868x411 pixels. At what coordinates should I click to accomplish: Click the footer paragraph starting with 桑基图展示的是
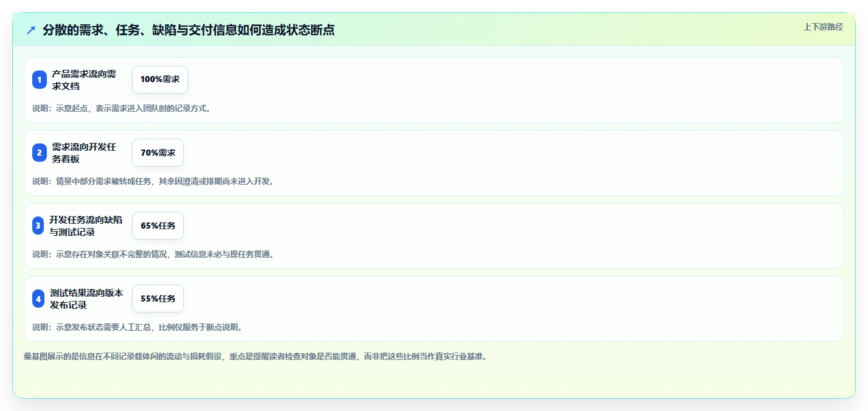tap(255, 356)
